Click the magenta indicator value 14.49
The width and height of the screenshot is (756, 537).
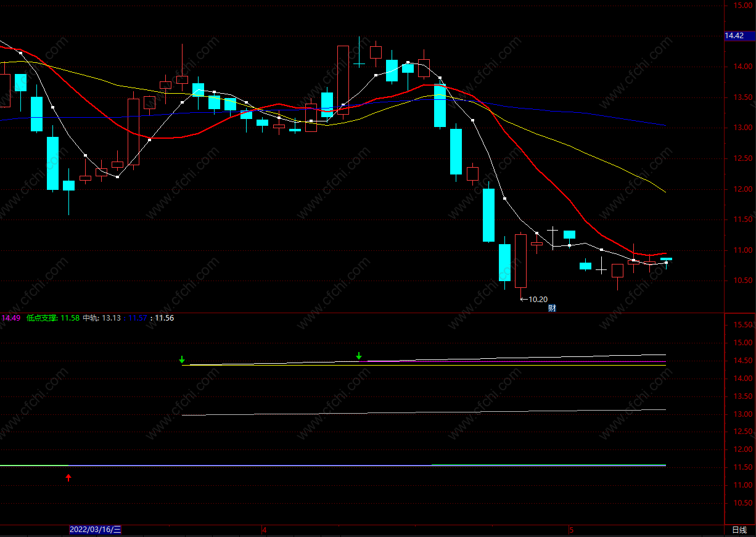[11, 318]
